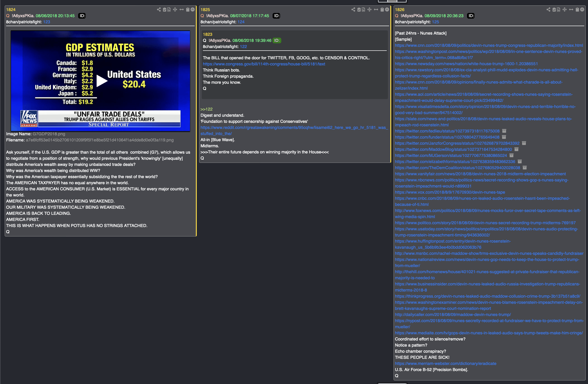
Task: Share post 1826 using its share icon
Action: [x=548, y=10]
